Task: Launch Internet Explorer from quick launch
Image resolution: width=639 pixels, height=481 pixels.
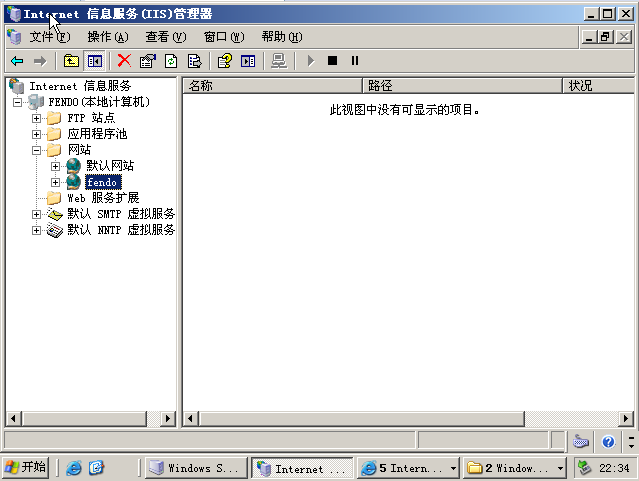Action: point(74,468)
